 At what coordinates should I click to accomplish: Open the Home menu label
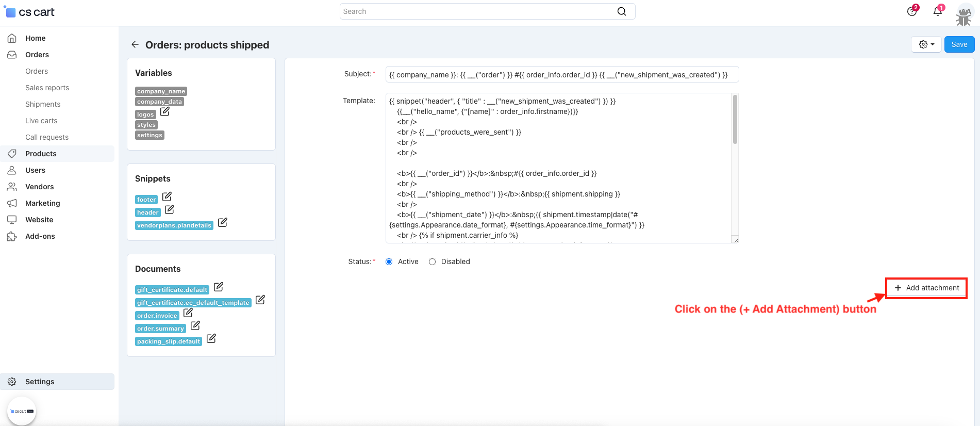tap(36, 38)
